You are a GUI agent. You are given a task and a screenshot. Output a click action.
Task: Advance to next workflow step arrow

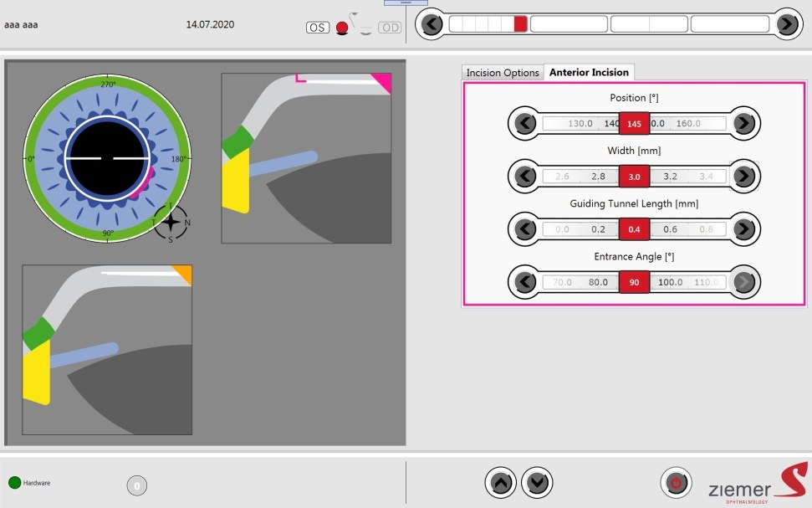pos(787,23)
